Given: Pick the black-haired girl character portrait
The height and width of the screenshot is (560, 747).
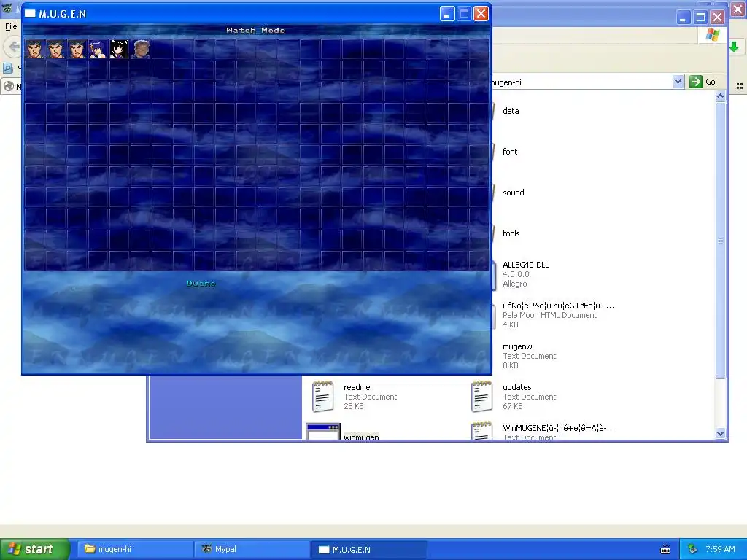Looking at the screenshot, I should point(119,49).
